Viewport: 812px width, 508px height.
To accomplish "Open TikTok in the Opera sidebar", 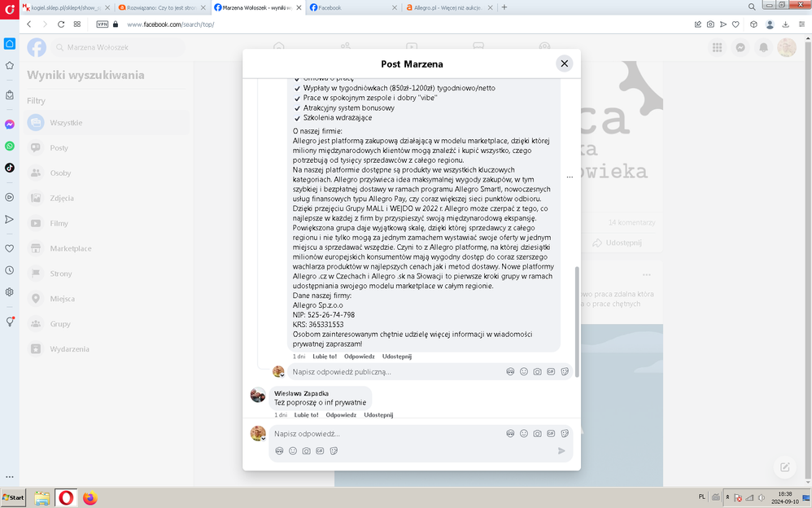I will tap(10, 168).
